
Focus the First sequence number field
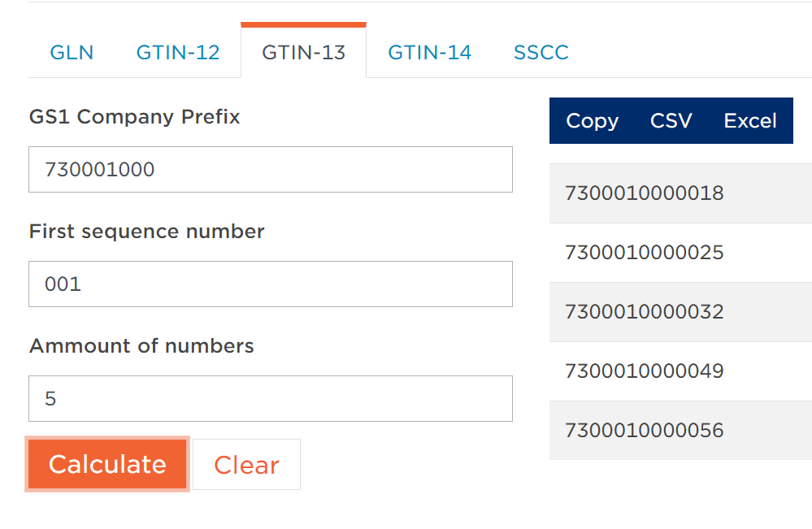point(271,284)
